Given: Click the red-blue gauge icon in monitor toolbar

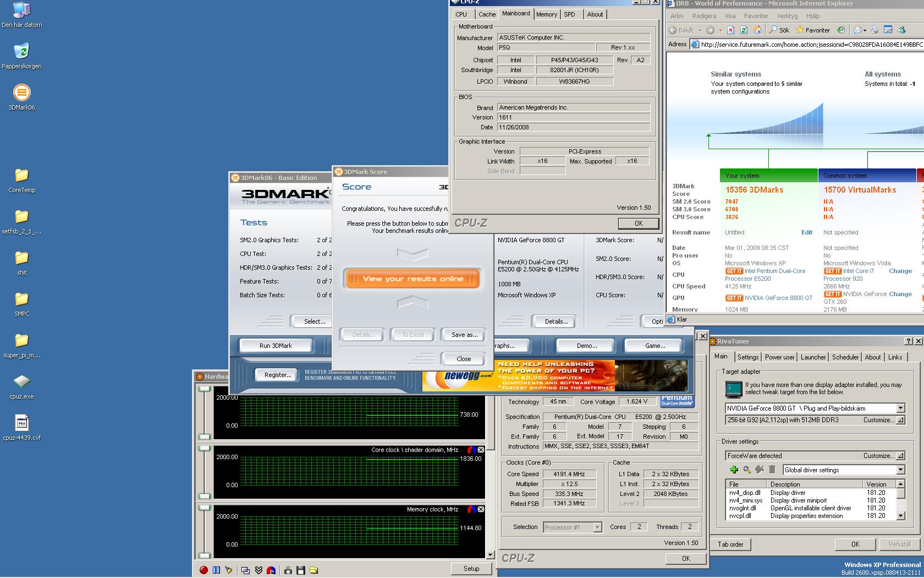Looking at the screenshot, I should click(x=271, y=570).
